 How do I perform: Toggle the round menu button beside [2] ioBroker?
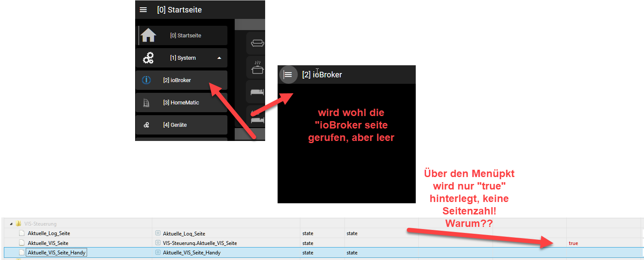(x=288, y=74)
